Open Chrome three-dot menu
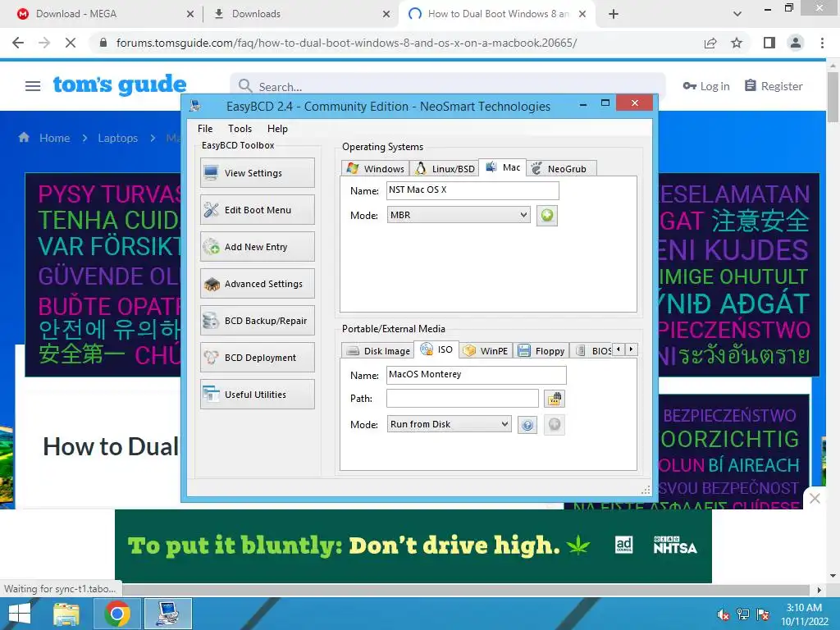The image size is (840, 630). [822, 43]
